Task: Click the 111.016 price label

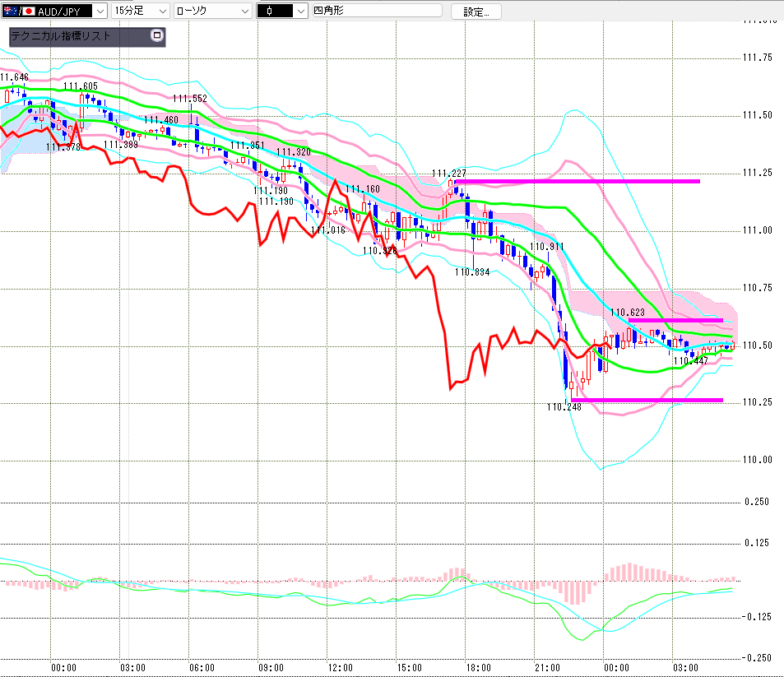Action: tap(328, 230)
